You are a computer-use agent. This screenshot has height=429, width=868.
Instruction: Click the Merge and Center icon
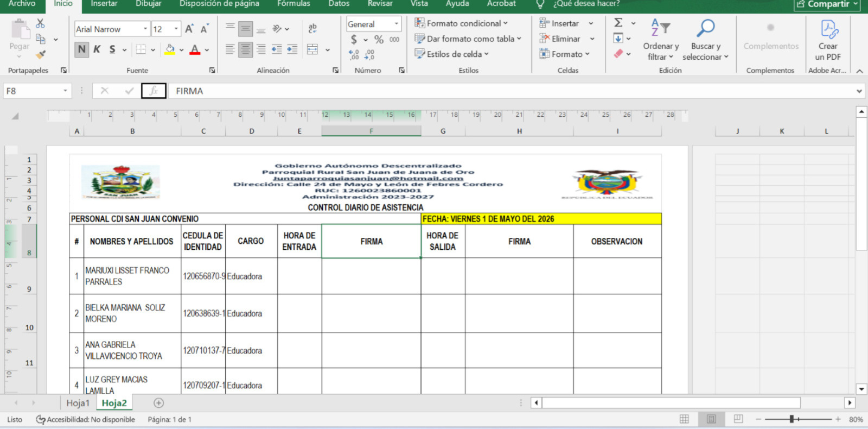(312, 49)
